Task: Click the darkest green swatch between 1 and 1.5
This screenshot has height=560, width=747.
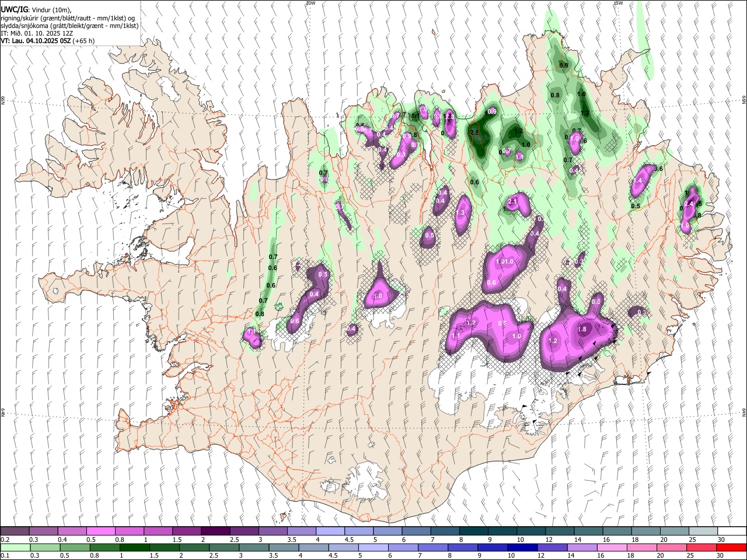Action: 134,547
